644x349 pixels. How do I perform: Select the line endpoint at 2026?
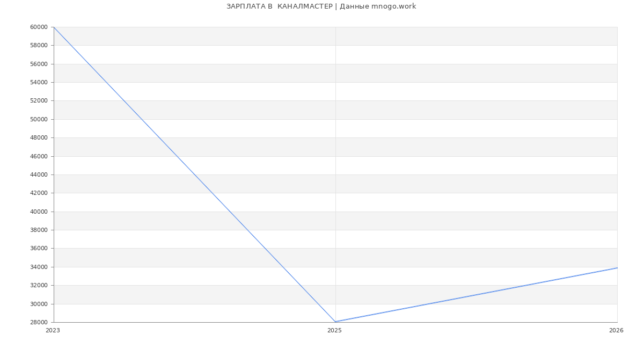coord(617,268)
